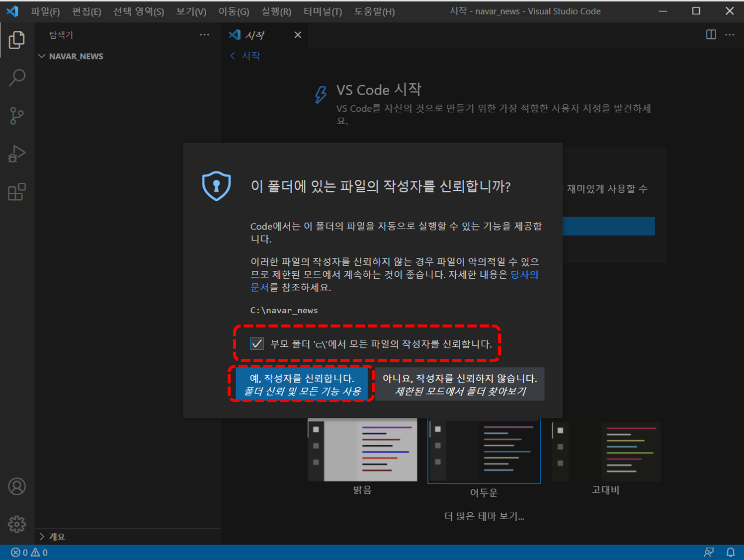Click 아니요, 작성자를 신뢰하지 않습니다 button
The height and width of the screenshot is (560, 744).
460,384
